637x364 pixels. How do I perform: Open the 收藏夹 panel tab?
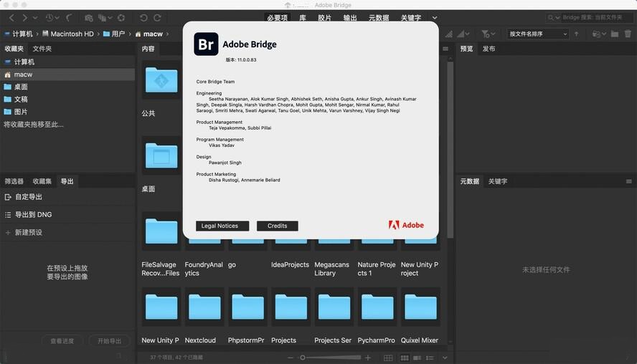click(14, 49)
